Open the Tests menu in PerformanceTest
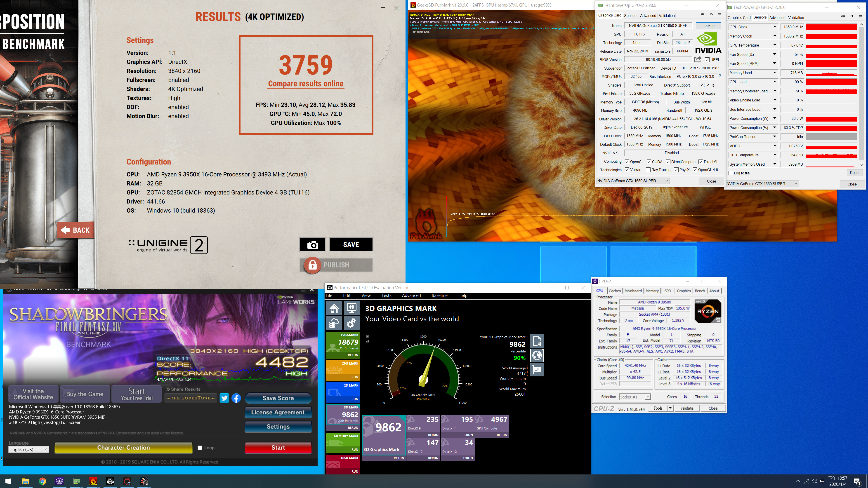Screen dimensions: 868x488 (x=386, y=295)
